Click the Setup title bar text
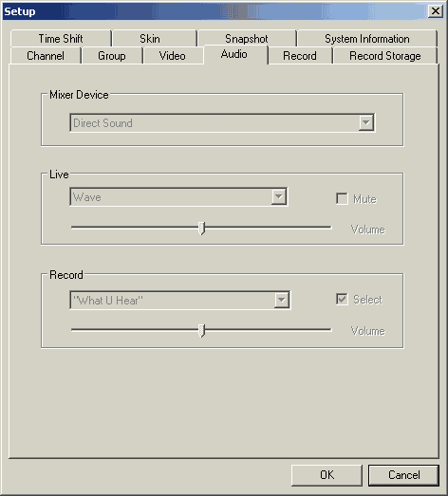The image size is (448, 496). click(x=20, y=11)
